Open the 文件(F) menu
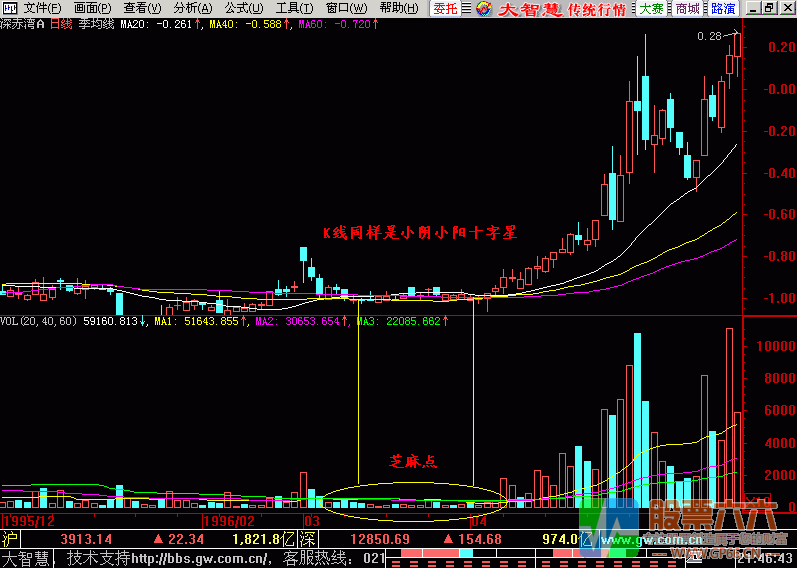This screenshot has width=797, height=568. pyautogui.click(x=43, y=8)
